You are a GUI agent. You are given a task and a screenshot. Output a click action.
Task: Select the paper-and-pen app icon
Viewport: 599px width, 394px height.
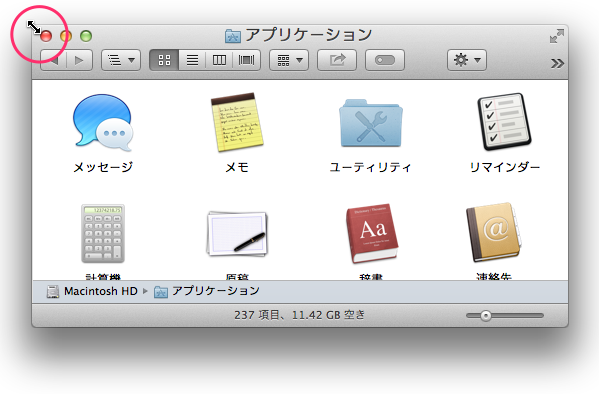(237, 233)
